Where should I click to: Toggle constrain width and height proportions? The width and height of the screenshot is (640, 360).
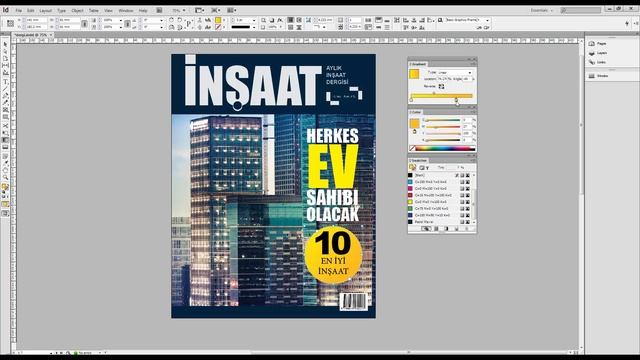(84, 24)
